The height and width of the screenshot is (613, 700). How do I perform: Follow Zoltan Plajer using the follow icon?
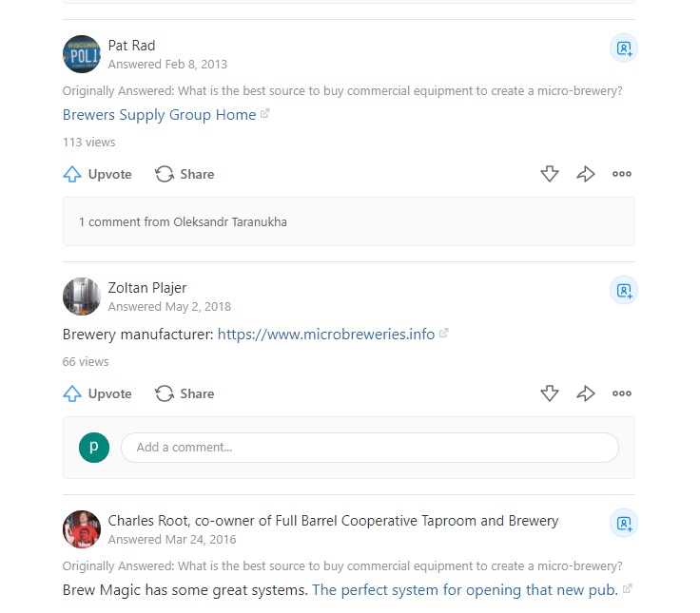click(624, 290)
